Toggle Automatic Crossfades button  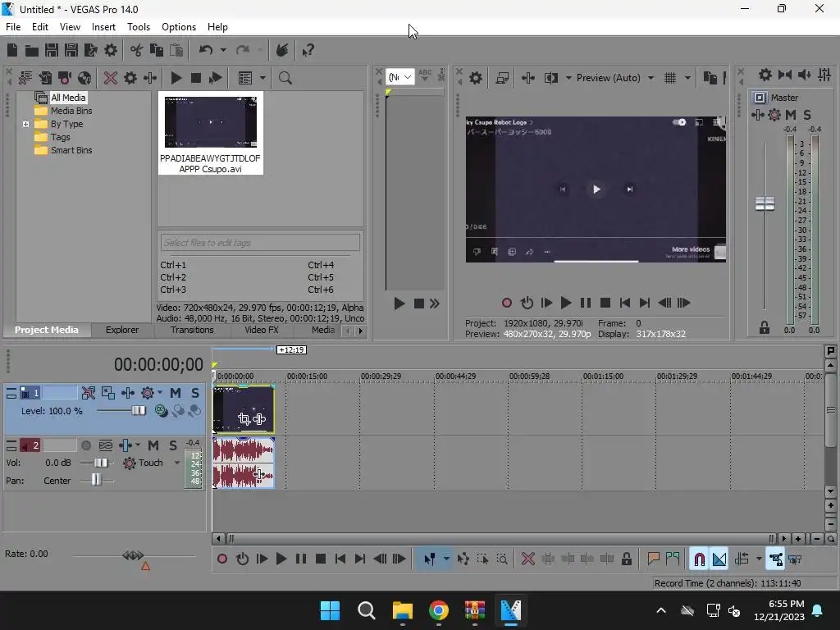pos(719,559)
